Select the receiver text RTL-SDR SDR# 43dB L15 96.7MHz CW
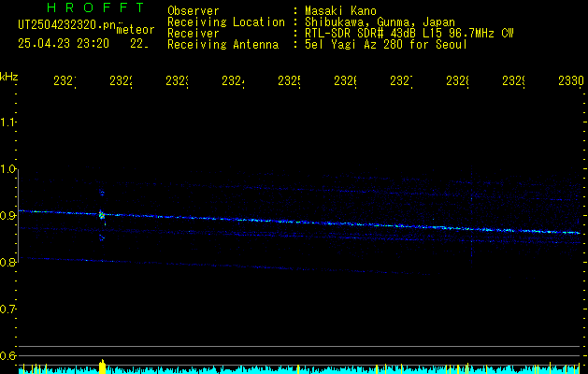 [409, 34]
